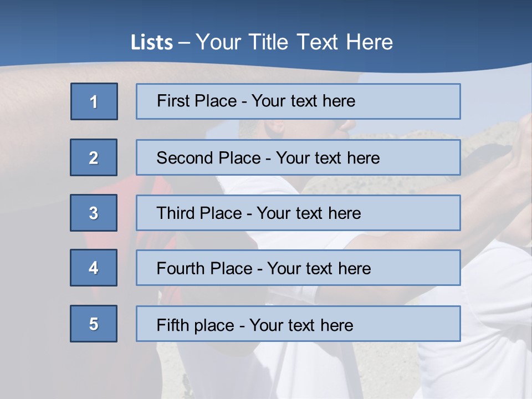The height and width of the screenshot is (399, 532).
Task: Click the bold word Lists in title
Action: (x=152, y=42)
